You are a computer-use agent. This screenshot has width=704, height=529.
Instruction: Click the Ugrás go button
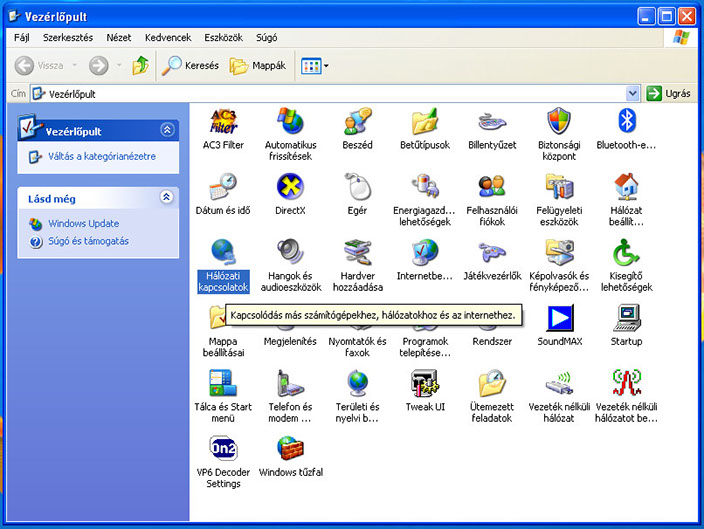point(669,93)
